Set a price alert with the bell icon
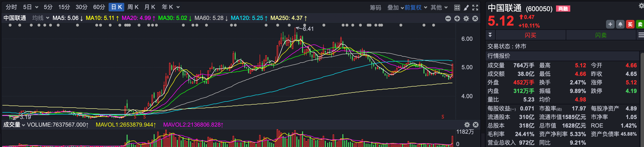The image size is (644, 147). [620, 24]
